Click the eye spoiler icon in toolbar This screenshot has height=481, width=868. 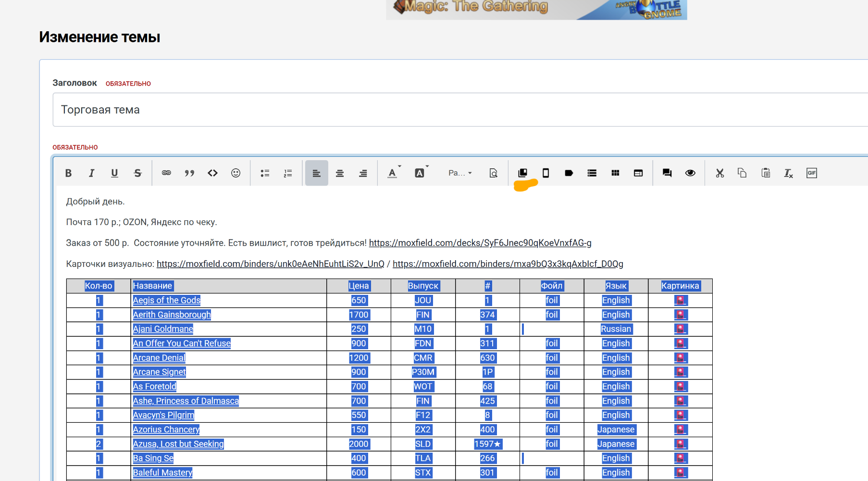coord(690,173)
